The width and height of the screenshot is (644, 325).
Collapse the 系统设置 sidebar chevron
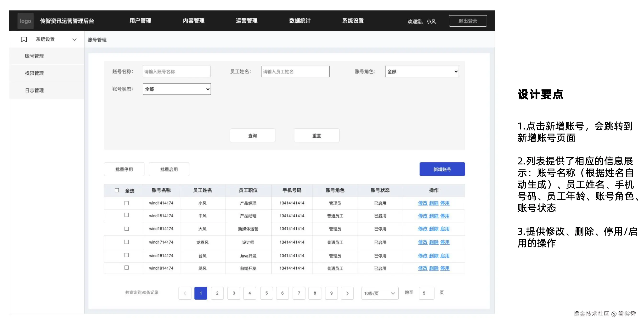point(74,39)
